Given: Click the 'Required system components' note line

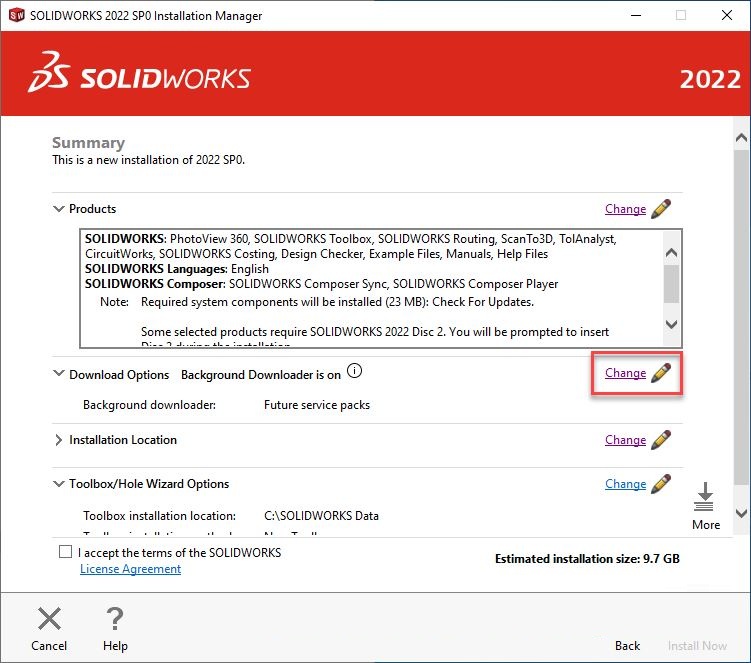Looking at the screenshot, I should coord(337,302).
